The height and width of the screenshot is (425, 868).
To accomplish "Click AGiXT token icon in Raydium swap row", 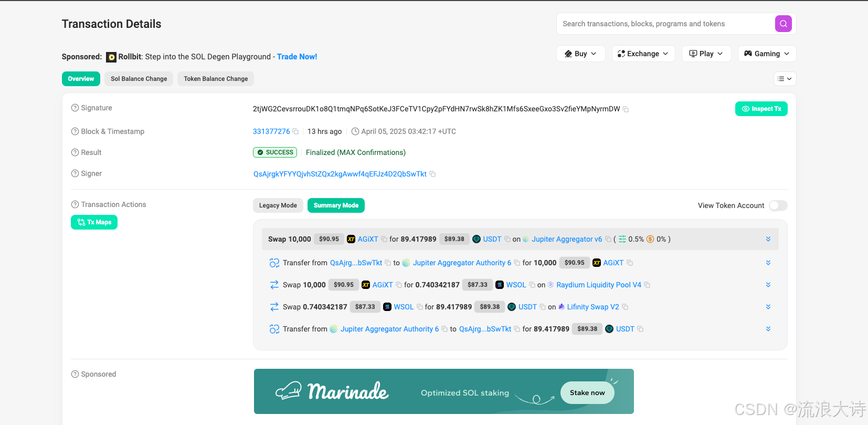I will pyautogui.click(x=366, y=285).
